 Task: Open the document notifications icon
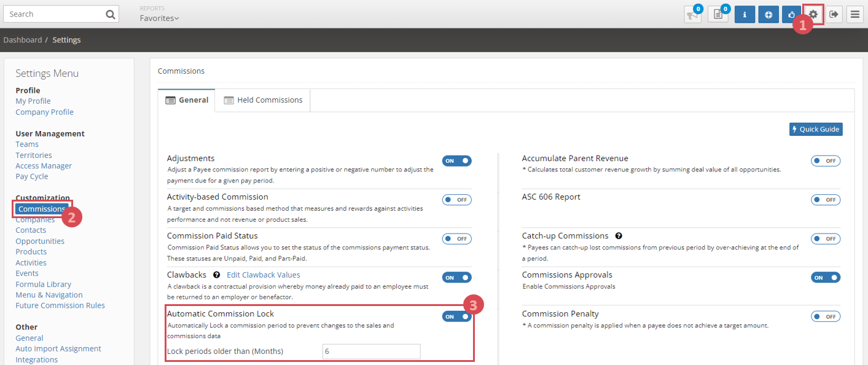point(717,14)
